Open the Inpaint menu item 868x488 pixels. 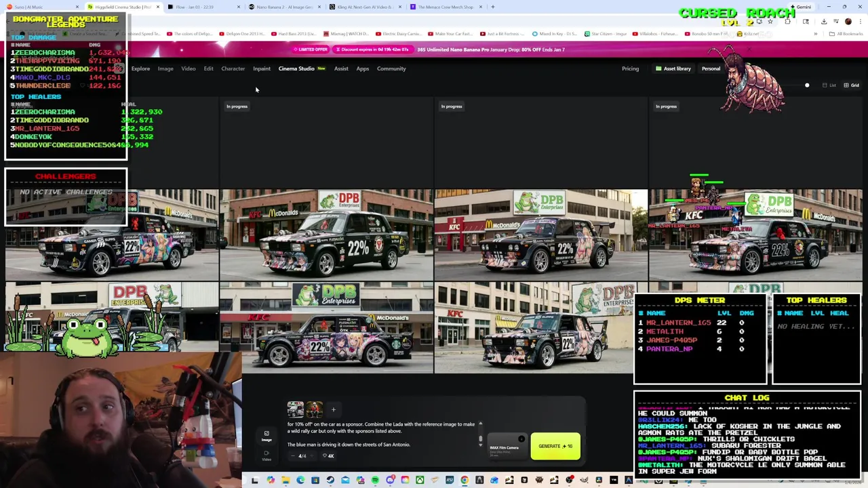pyautogui.click(x=262, y=68)
